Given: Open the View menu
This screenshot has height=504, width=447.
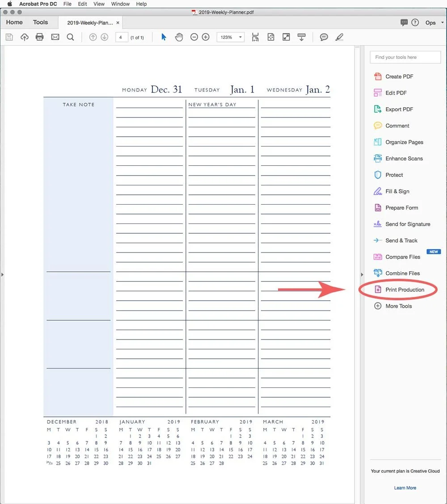Looking at the screenshot, I should coord(99,4).
